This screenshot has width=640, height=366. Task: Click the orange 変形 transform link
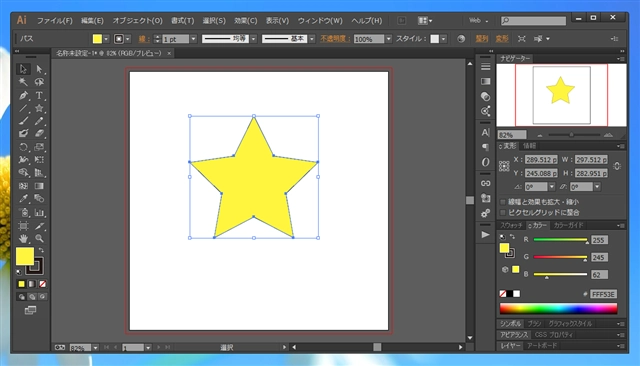pos(502,39)
